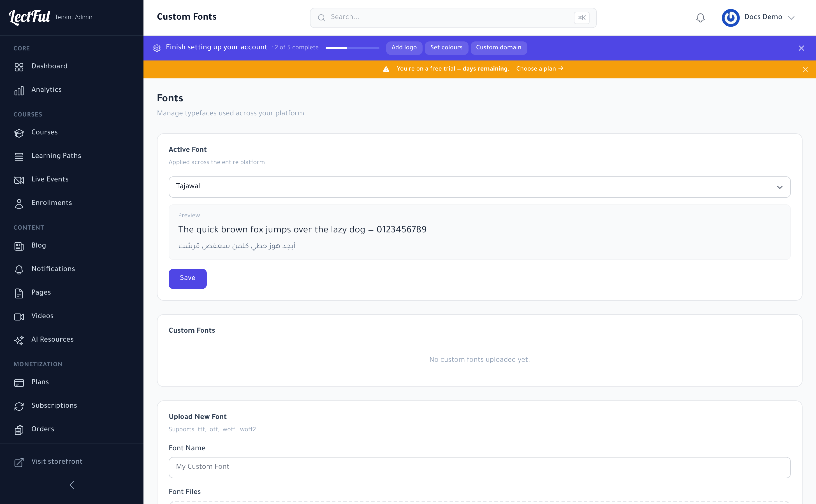The height and width of the screenshot is (504, 816).
Task: Click the Notifications bell icon in sidebar
Action: point(19,270)
